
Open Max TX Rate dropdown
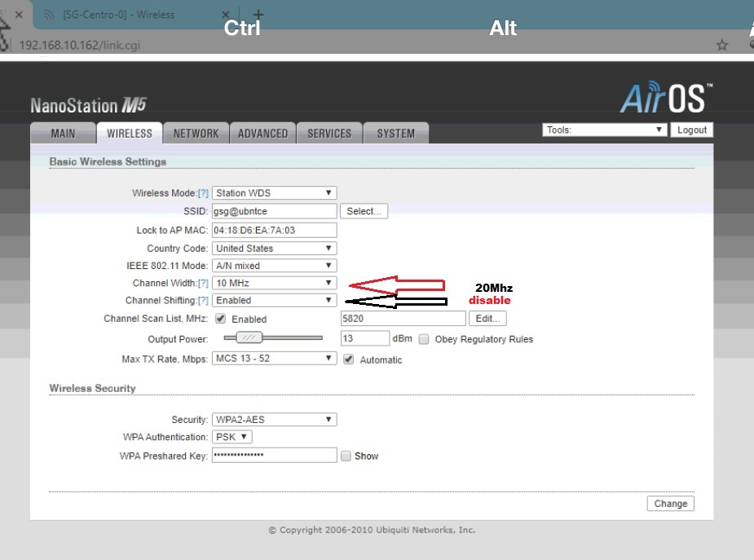pos(274,358)
